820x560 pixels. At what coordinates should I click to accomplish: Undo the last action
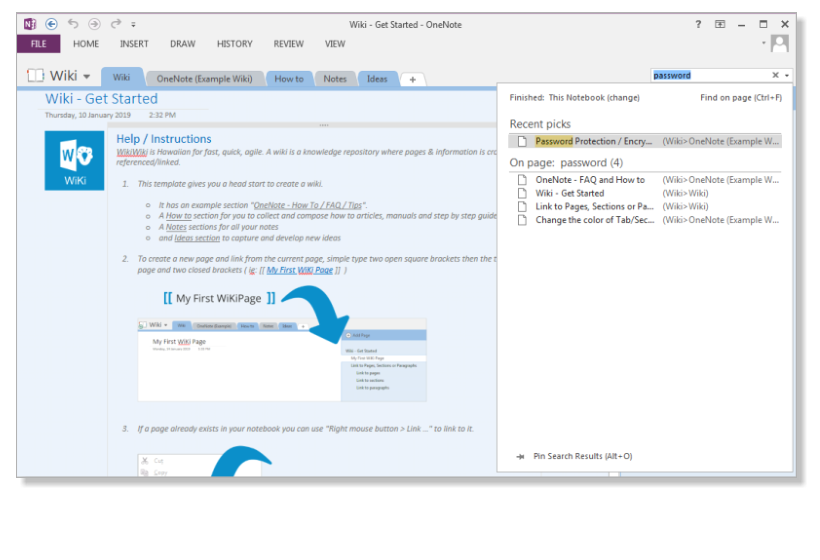point(73,24)
